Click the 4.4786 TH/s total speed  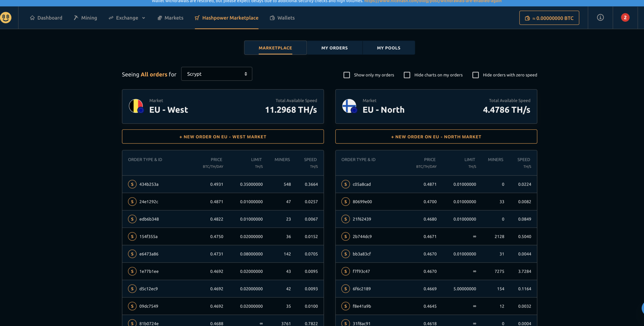(x=506, y=110)
